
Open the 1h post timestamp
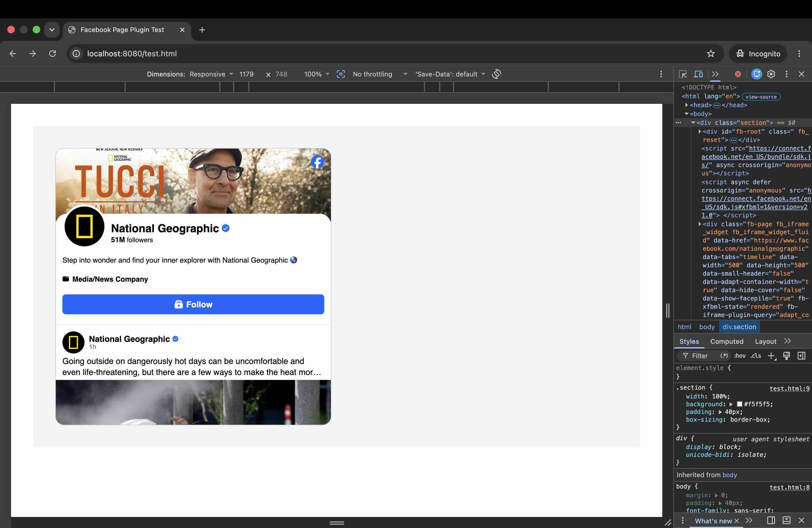(93, 347)
